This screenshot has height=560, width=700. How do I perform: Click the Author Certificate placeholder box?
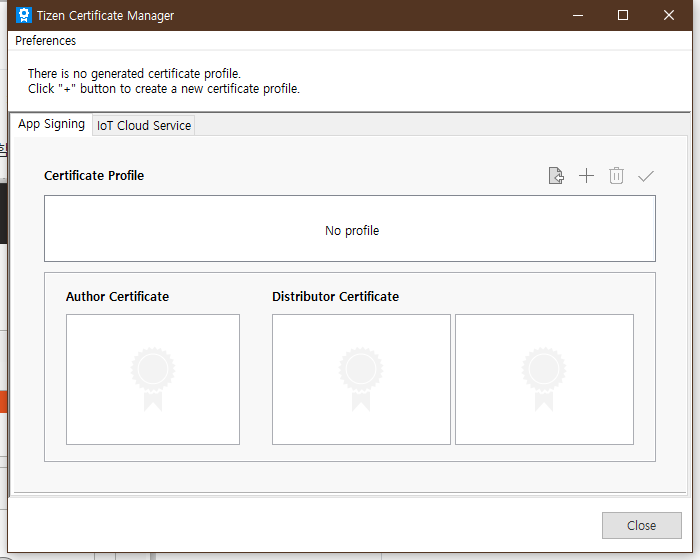pos(153,379)
